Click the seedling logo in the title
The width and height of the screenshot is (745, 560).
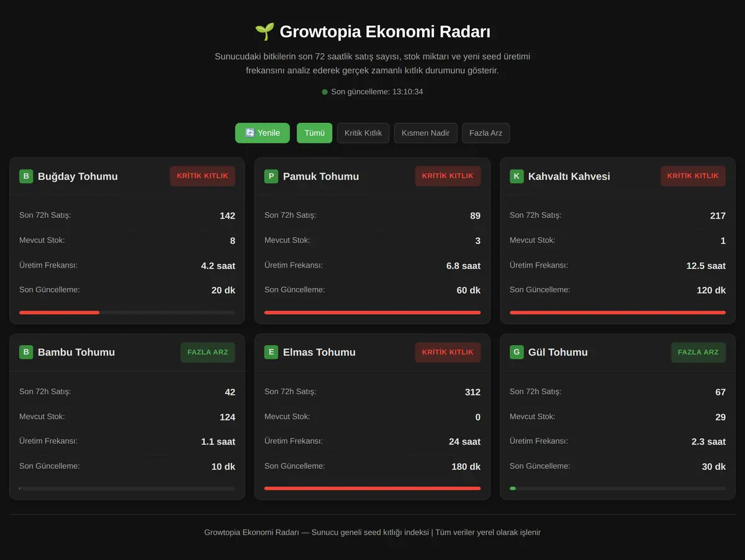264,32
